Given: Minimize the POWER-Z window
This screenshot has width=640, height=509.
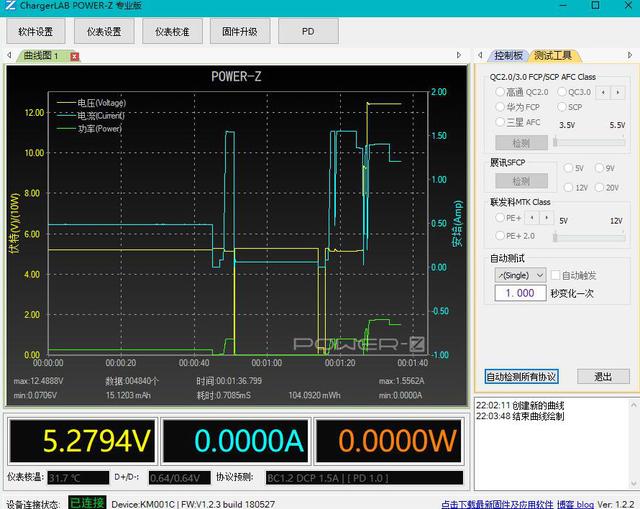Looking at the screenshot, I should (x=563, y=5).
